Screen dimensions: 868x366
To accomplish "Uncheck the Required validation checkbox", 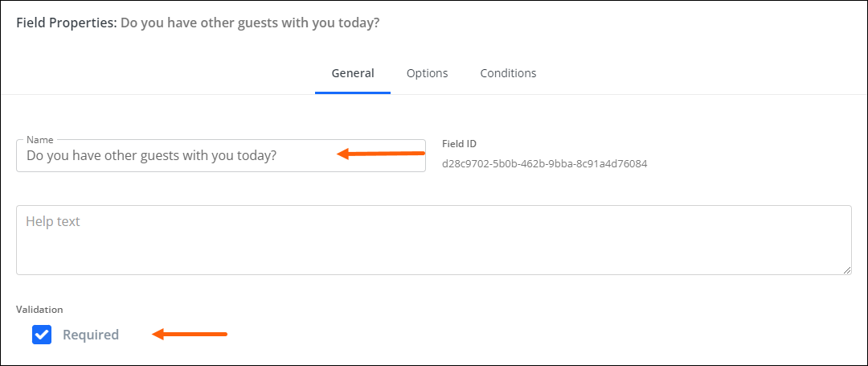I will 42,335.
